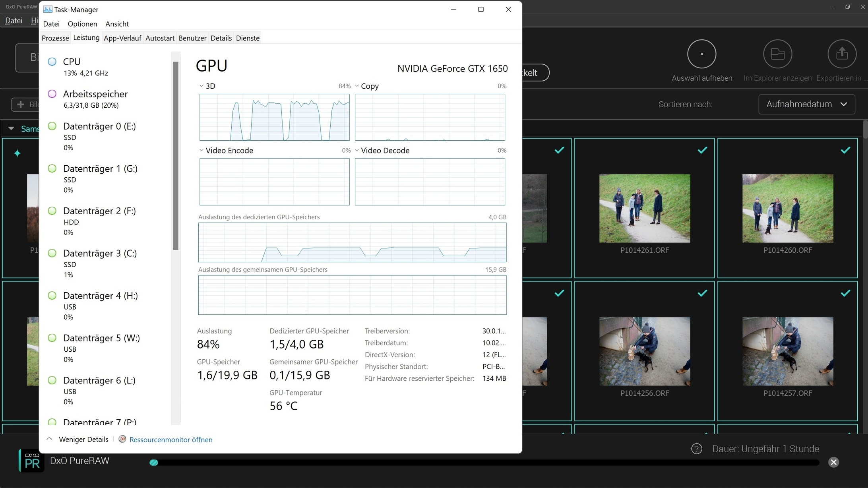Open the Aufnahmedatum sort dropdown

coord(806,105)
